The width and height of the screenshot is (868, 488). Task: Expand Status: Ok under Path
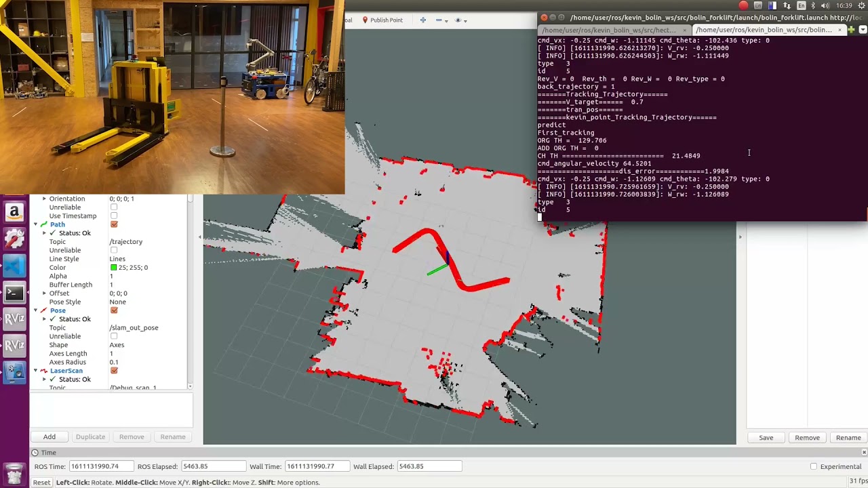[x=44, y=233]
